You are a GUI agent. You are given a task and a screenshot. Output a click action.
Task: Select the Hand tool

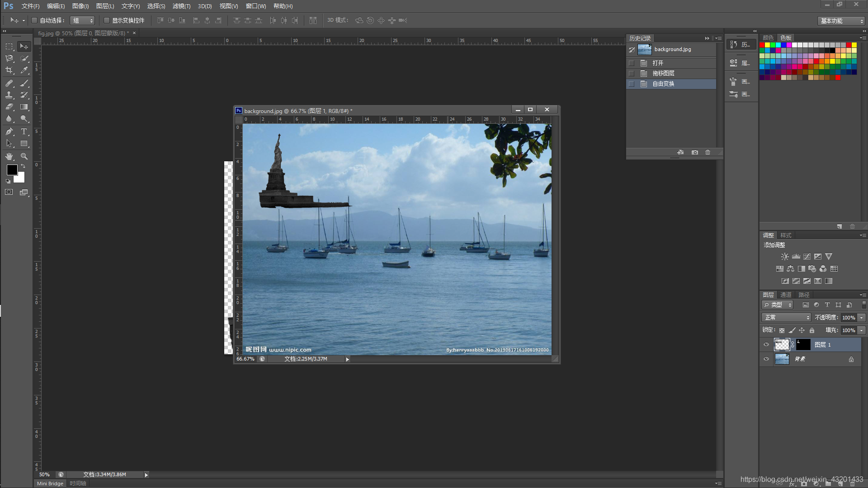(x=9, y=156)
